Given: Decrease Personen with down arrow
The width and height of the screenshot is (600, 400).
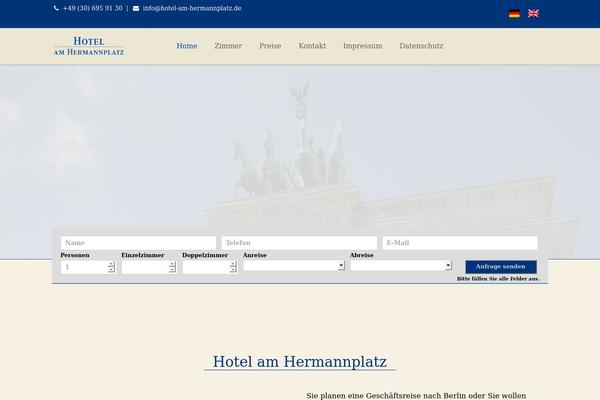Looking at the screenshot, I should (x=111, y=270).
